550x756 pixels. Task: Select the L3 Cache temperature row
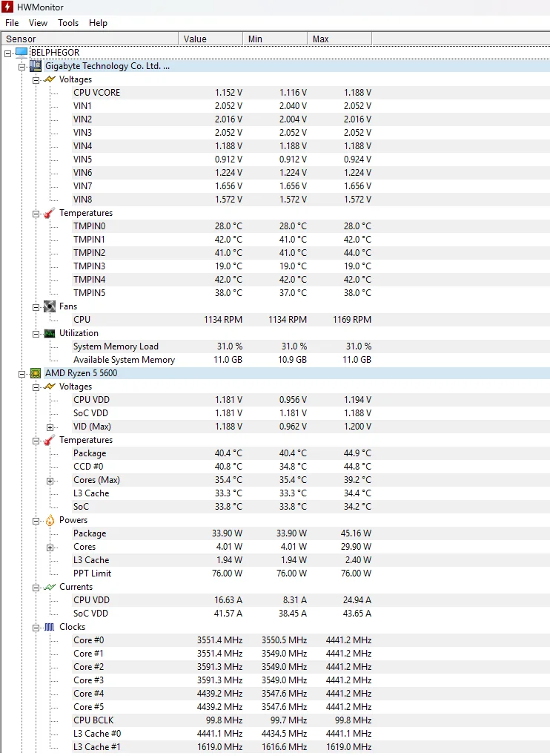click(222, 493)
